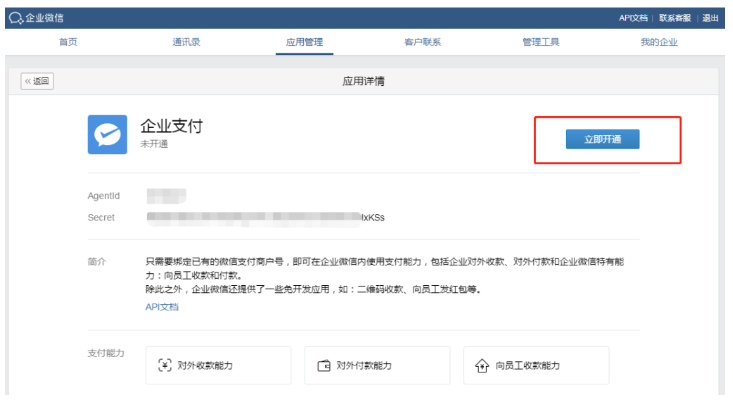The height and width of the screenshot is (411, 733).
Task: Switch to the 我的企业 tab
Action: [659, 42]
